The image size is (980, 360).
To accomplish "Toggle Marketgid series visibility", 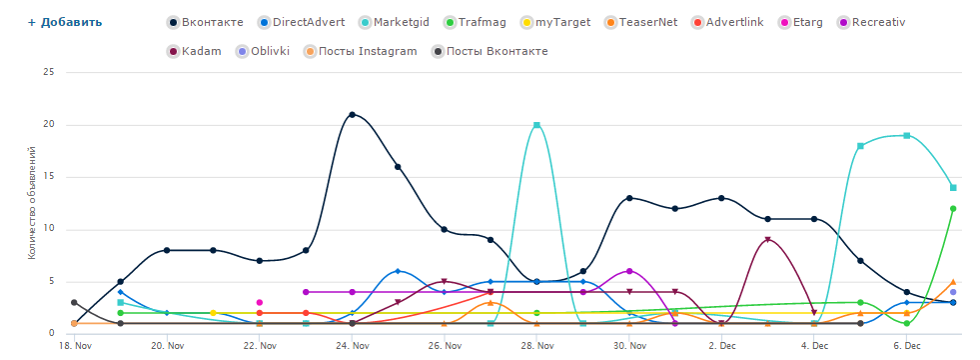I will (x=394, y=23).
